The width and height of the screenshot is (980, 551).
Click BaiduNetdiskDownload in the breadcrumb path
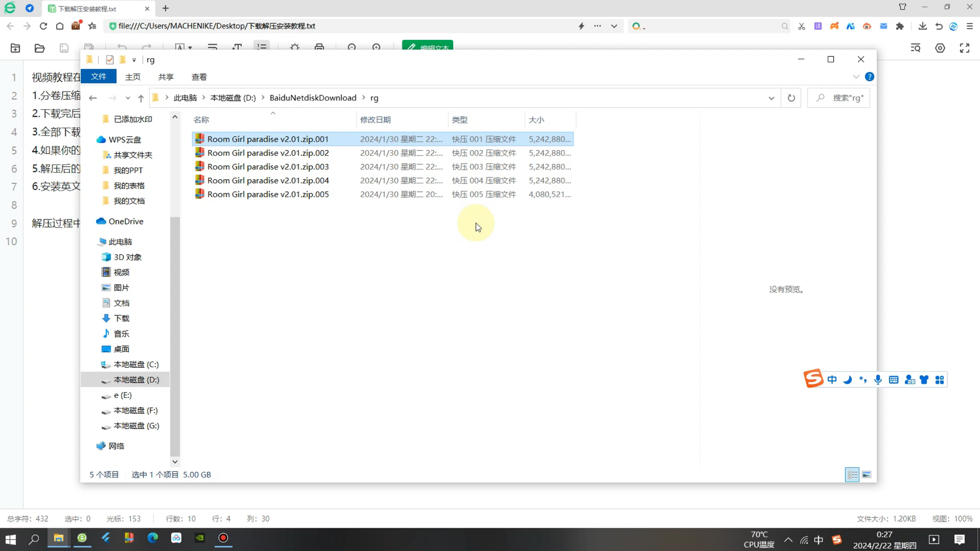pyautogui.click(x=313, y=98)
